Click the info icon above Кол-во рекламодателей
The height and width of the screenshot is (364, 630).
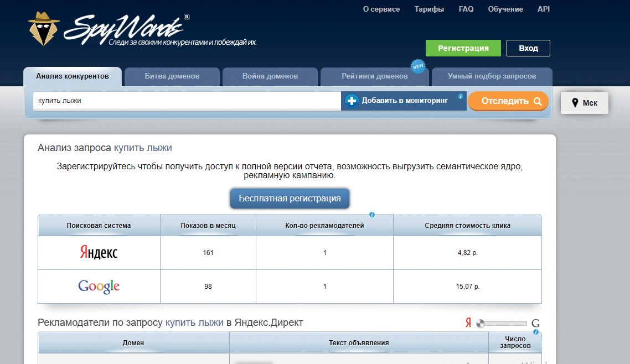point(372,215)
